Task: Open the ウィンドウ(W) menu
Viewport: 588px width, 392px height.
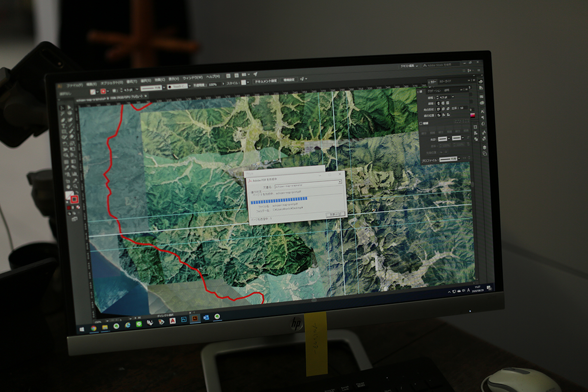Action: point(192,78)
